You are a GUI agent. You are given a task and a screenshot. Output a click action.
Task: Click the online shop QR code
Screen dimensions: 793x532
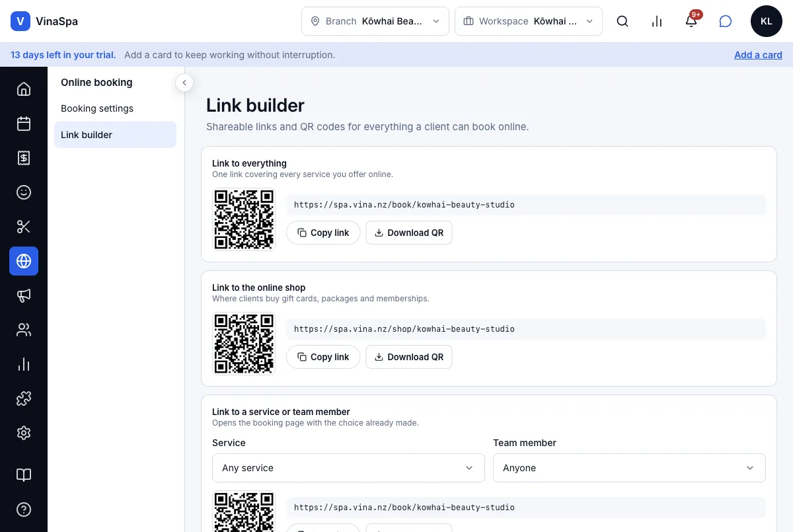[x=244, y=344]
